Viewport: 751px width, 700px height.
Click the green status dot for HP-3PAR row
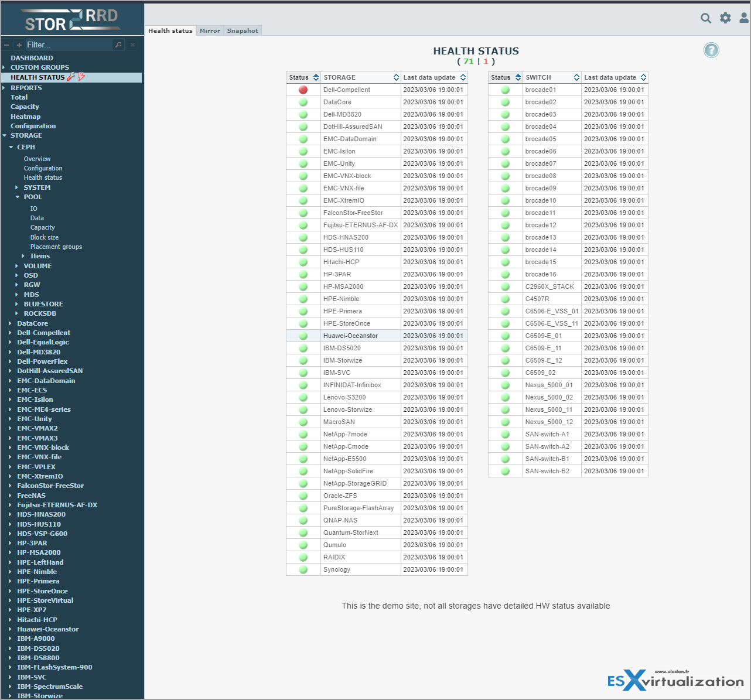(x=303, y=274)
